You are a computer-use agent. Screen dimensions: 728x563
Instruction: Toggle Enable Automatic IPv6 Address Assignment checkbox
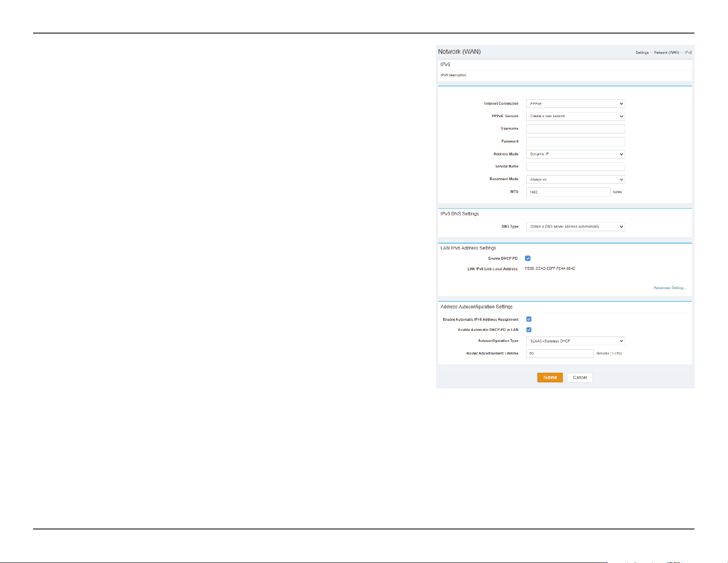pyautogui.click(x=529, y=319)
